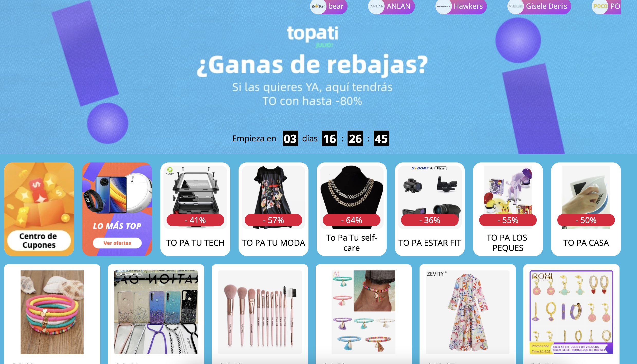Open the ZEVITY floral dress product
This screenshot has height=364, width=637.
(468, 312)
